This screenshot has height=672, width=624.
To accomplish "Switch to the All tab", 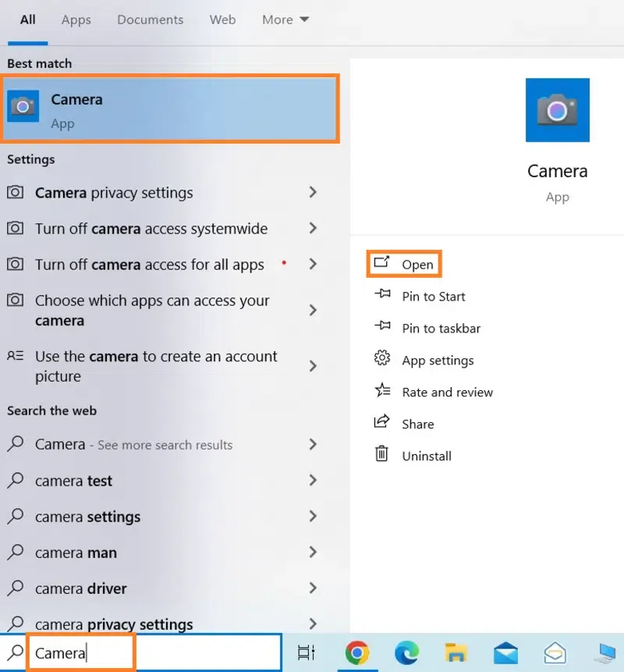I will 28,20.
